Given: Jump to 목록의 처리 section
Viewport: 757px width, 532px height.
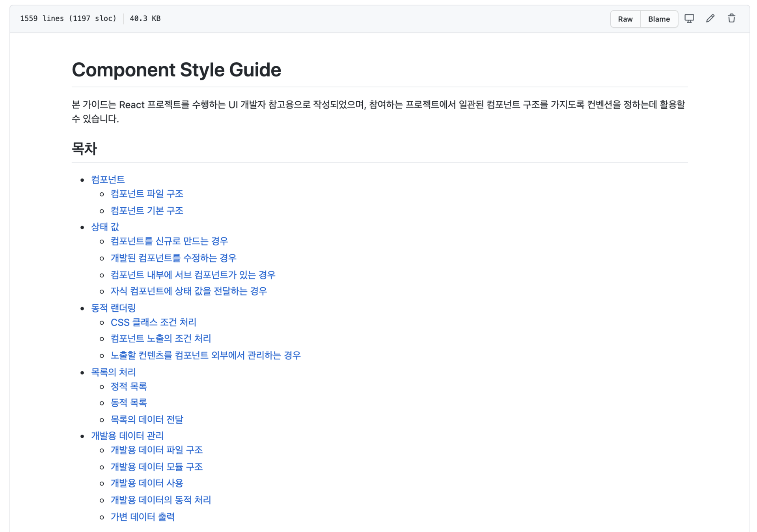Looking at the screenshot, I should pos(113,372).
